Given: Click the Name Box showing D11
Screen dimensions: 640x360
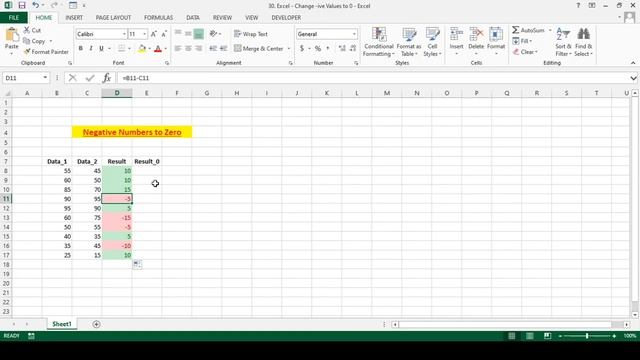Looking at the screenshot, I should point(22,78).
